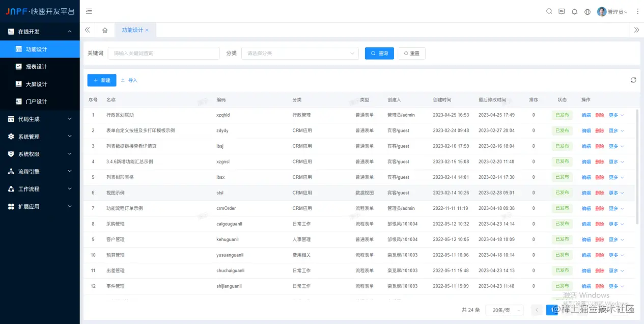Click the 扩展应用 sidebar icon

11,207
